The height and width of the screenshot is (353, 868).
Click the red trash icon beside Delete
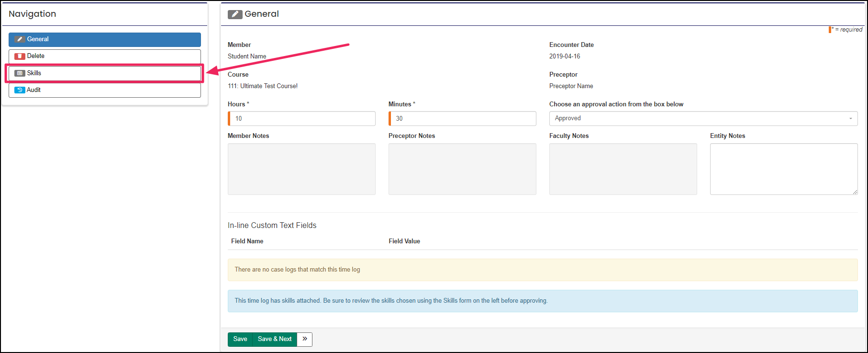(x=20, y=56)
